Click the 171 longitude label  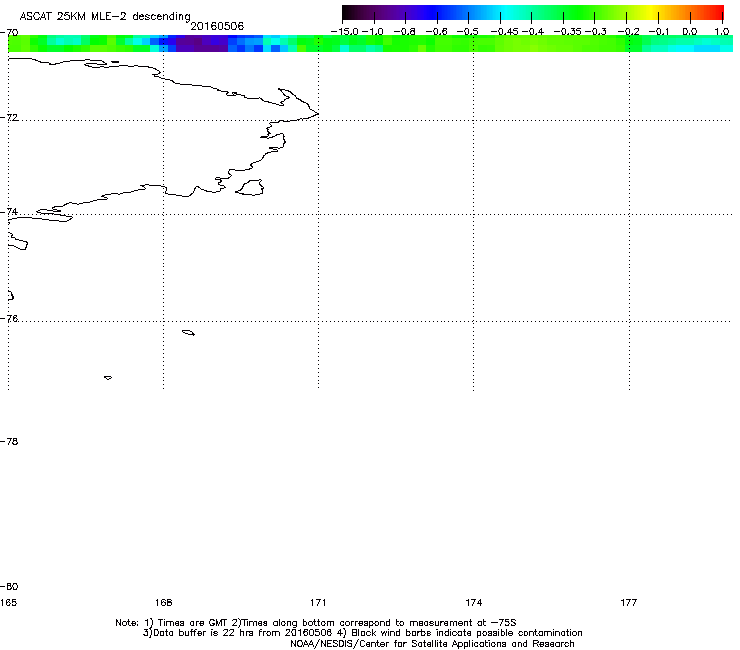click(318, 602)
